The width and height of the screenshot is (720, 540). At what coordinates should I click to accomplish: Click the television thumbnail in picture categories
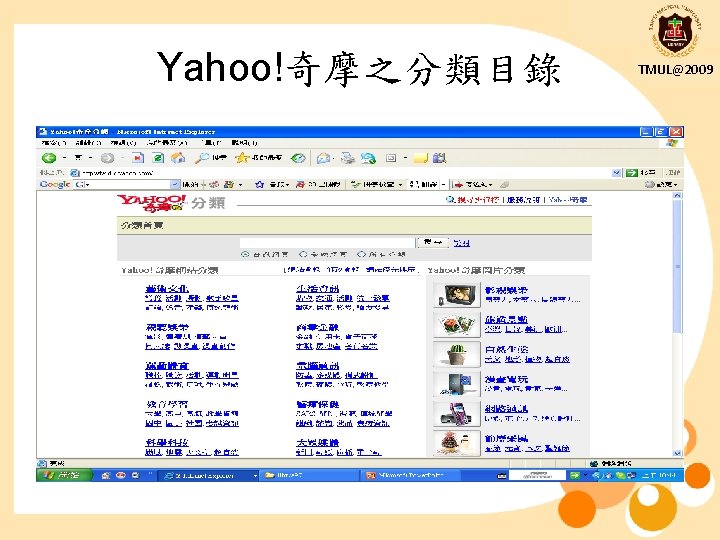(x=457, y=295)
